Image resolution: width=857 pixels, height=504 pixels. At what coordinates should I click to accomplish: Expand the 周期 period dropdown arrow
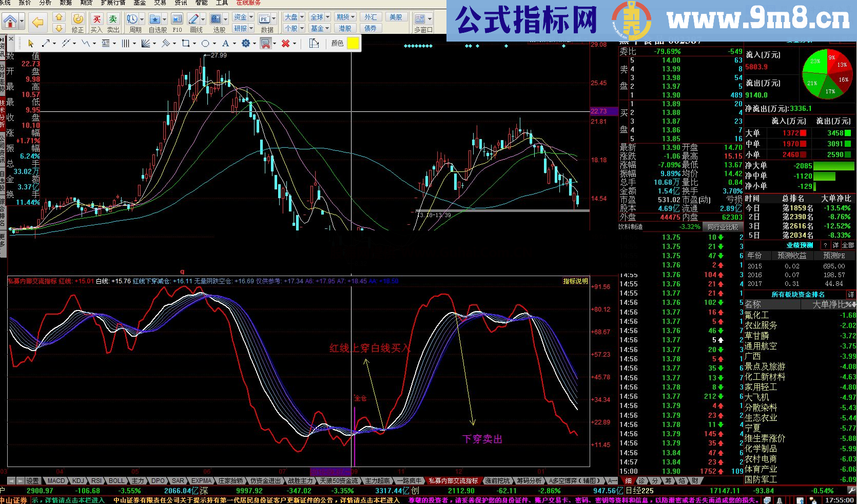click(142, 20)
